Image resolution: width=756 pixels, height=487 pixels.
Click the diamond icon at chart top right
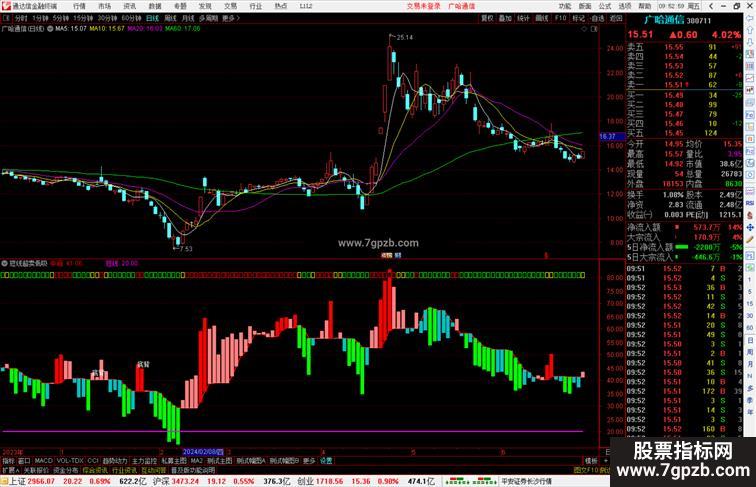584,29
